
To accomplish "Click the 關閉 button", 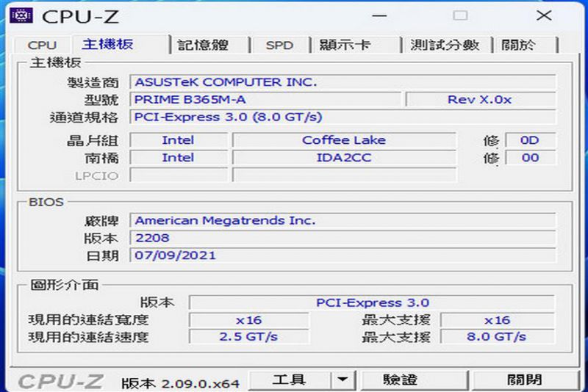I will click(x=524, y=380).
